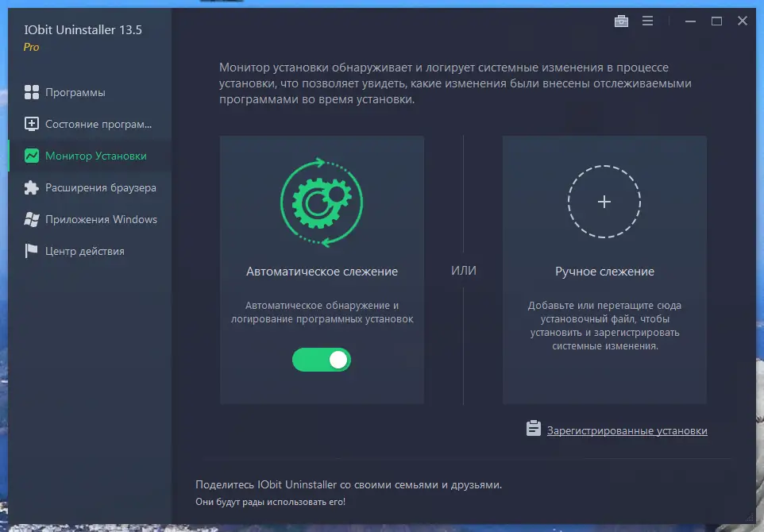
Task: Disable автоматическое слежение with the switch
Action: tap(321, 360)
